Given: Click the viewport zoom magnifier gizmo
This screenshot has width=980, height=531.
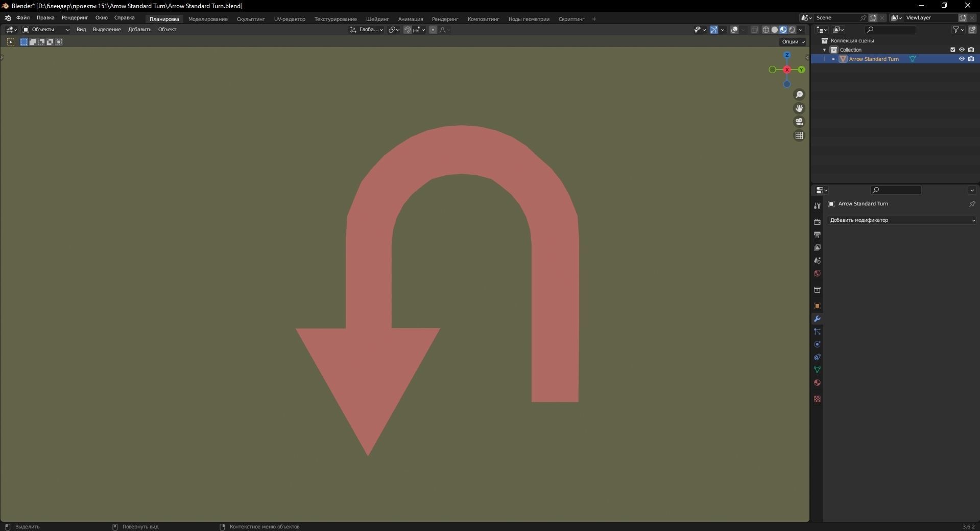Looking at the screenshot, I should (x=799, y=95).
